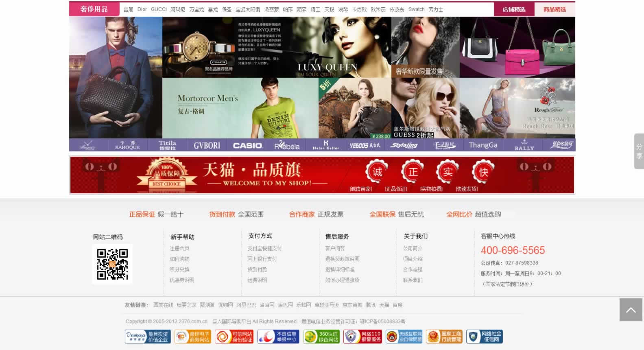The width and height of the screenshot is (644, 350).
Task: Open the 不良信息 举报中心 badge
Action: point(278,337)
